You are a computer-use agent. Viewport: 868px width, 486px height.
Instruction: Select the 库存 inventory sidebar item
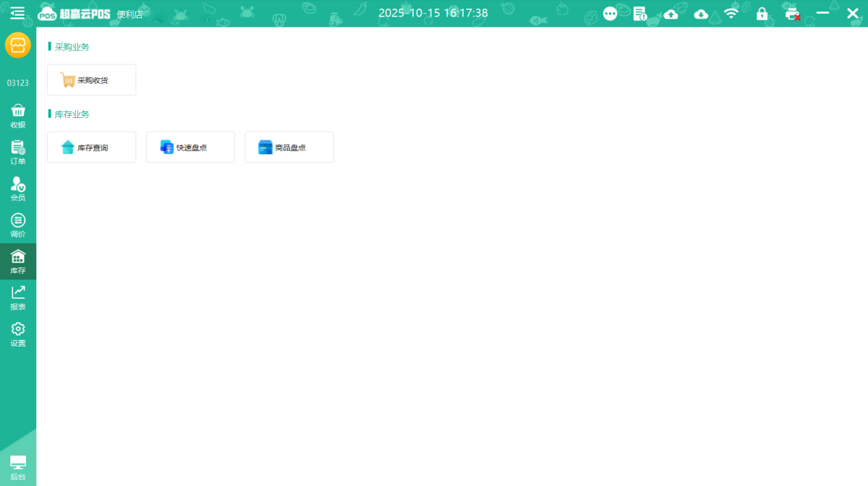17,261
